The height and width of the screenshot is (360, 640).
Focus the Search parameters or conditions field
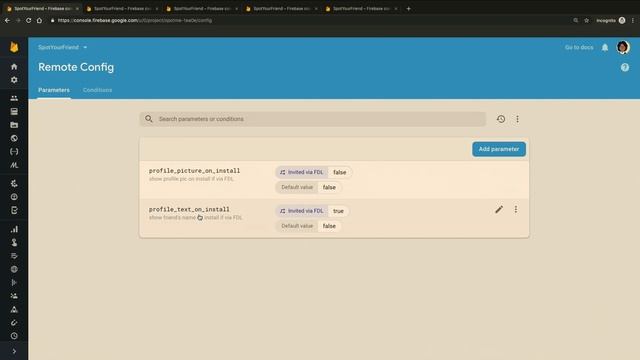click(313, 119)
